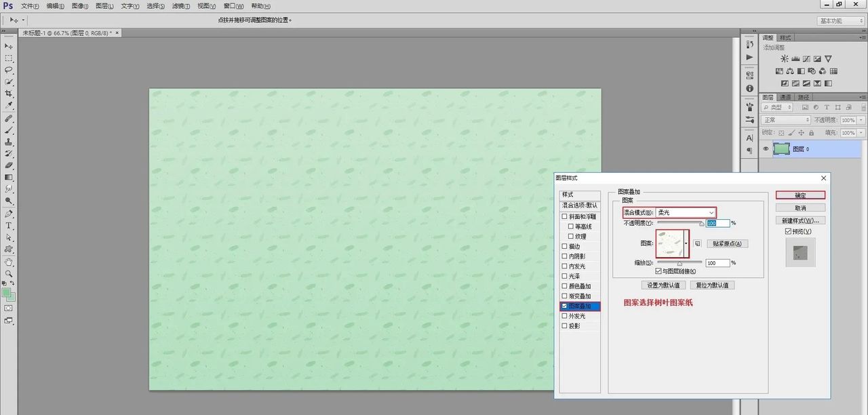Viewport: 868px width, 415px height.
Task: Add a Brightness/Contrast adjustment
Action: click(785, 59)
